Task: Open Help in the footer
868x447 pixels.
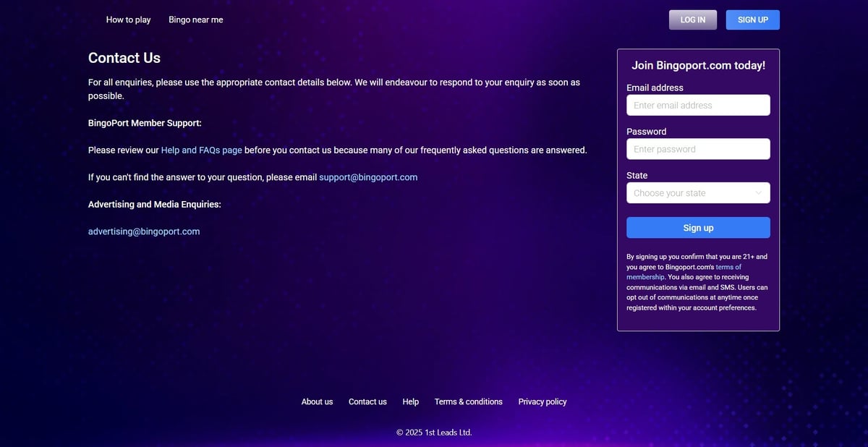Action: tap(411, 401)
